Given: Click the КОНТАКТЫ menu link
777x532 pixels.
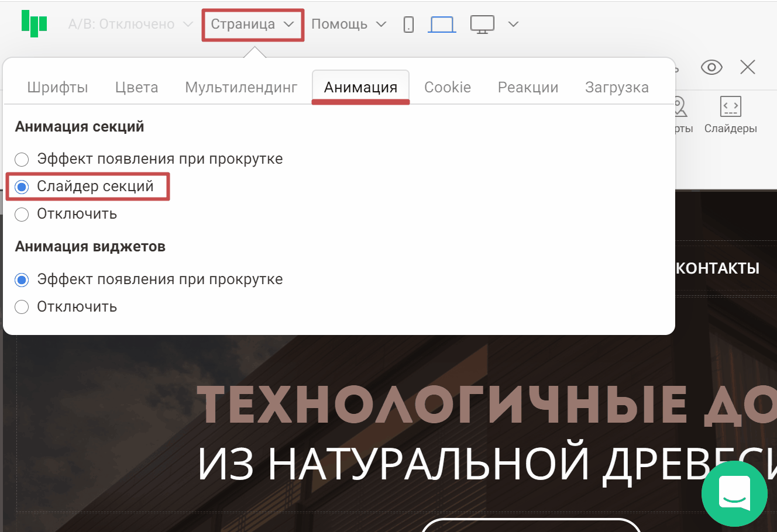Looking at the screenshot, I should (x=717, y=268).
